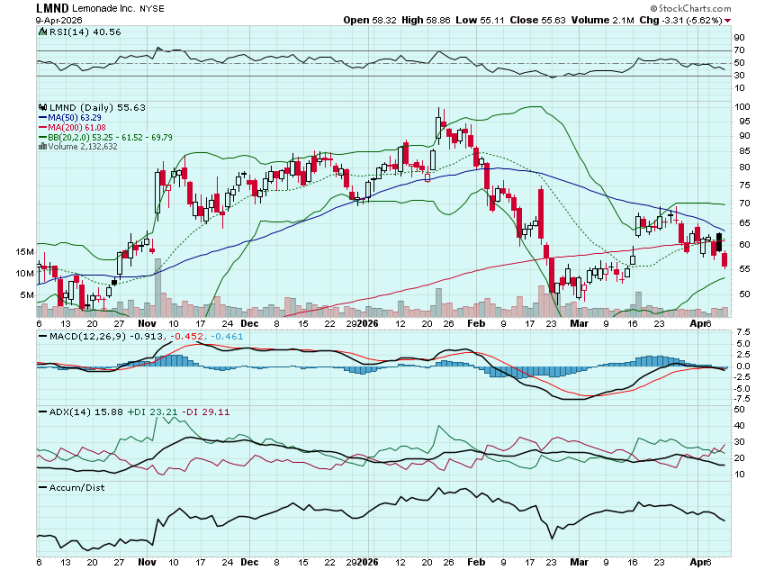
Task: Click the Accum/Dist legend line marker
Action: [x=41, y=487]
